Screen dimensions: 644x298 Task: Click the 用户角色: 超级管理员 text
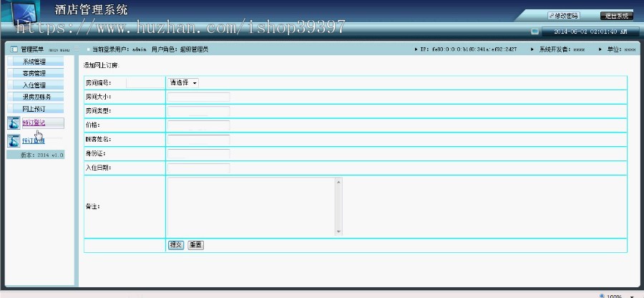click(x=180, y=49)
